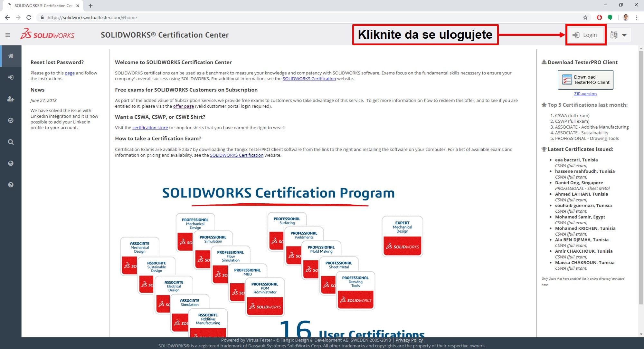Viewport: 644px width, 349px height.
Task: Open Chrome three-dot menu
Action: 637,17
